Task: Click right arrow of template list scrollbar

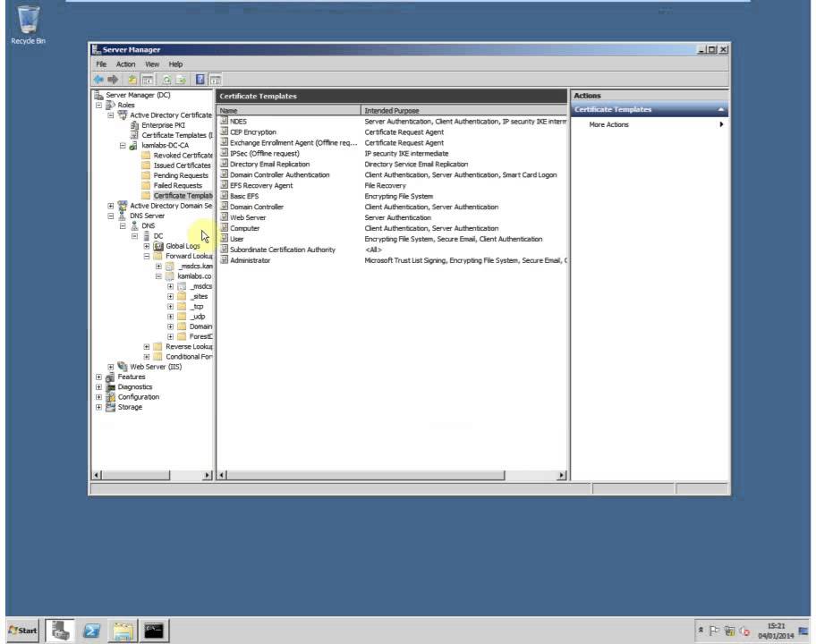Action: [562, 475]
